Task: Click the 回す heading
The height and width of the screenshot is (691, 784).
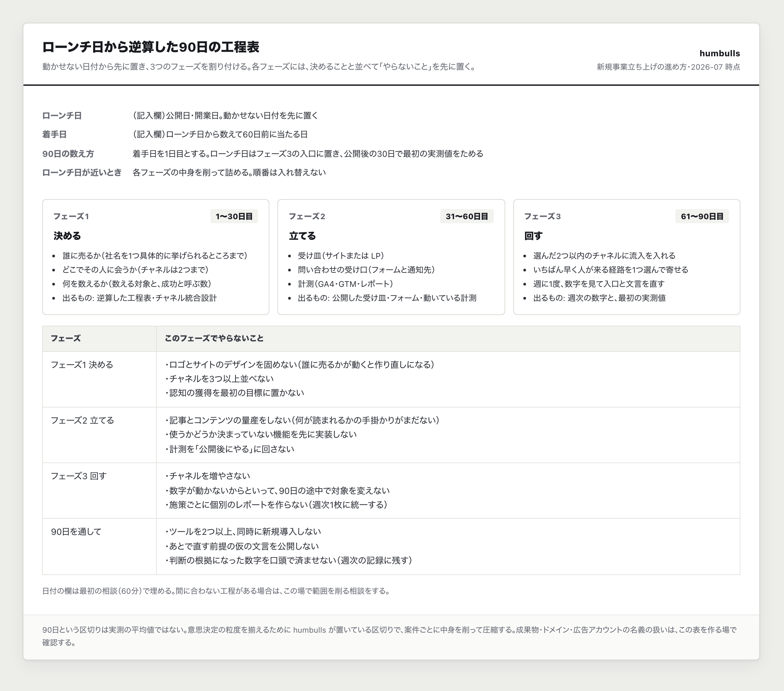Action: point(533,236)
